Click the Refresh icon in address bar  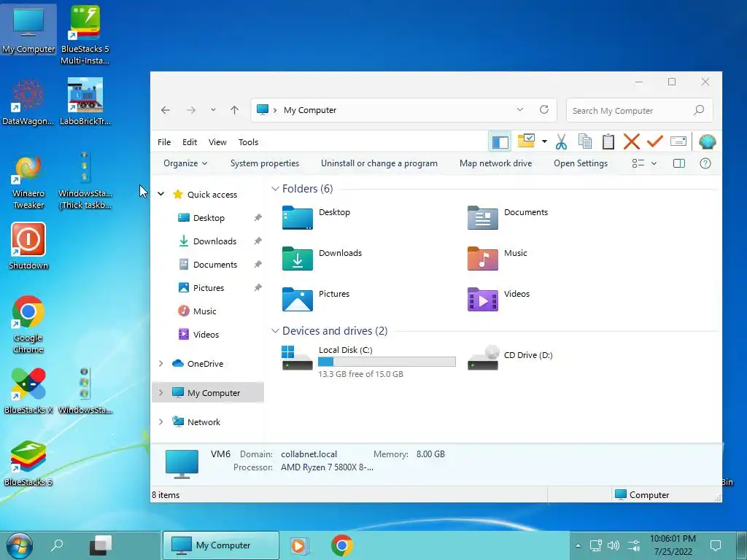tap(544, 109)
